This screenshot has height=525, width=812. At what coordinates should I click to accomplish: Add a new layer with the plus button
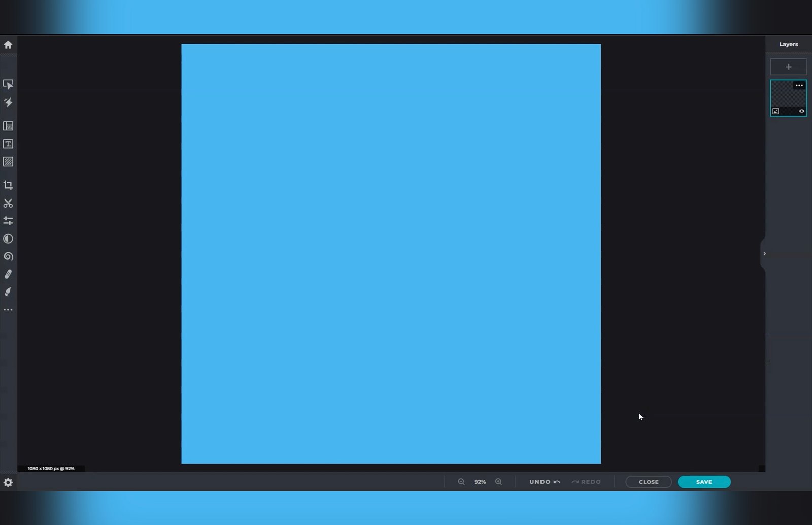pos(788,67)
